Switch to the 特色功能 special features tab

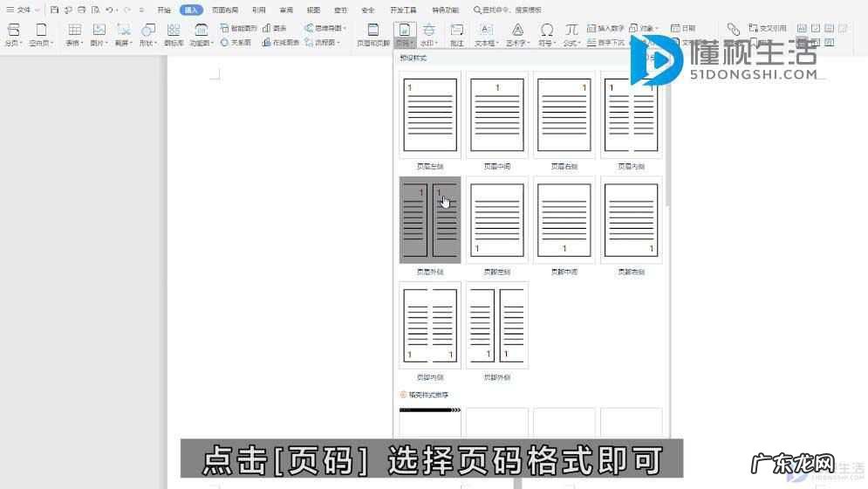(x=445, y=10)
